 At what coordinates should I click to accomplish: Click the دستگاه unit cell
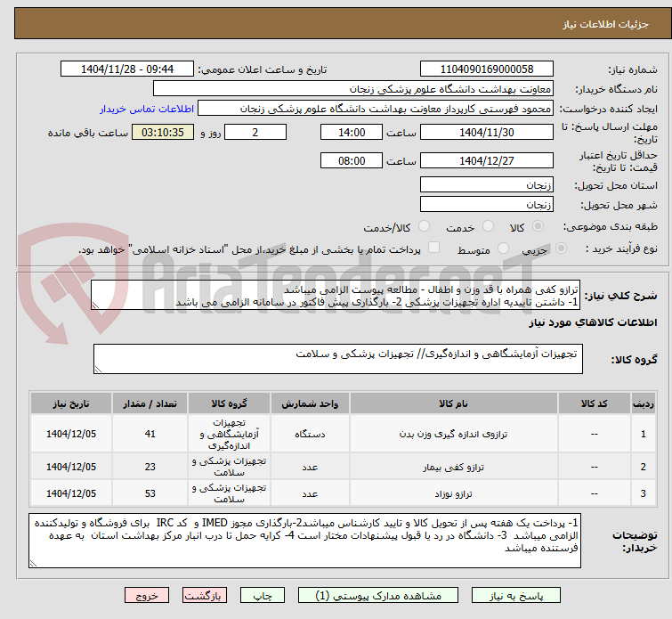(310, 434)
